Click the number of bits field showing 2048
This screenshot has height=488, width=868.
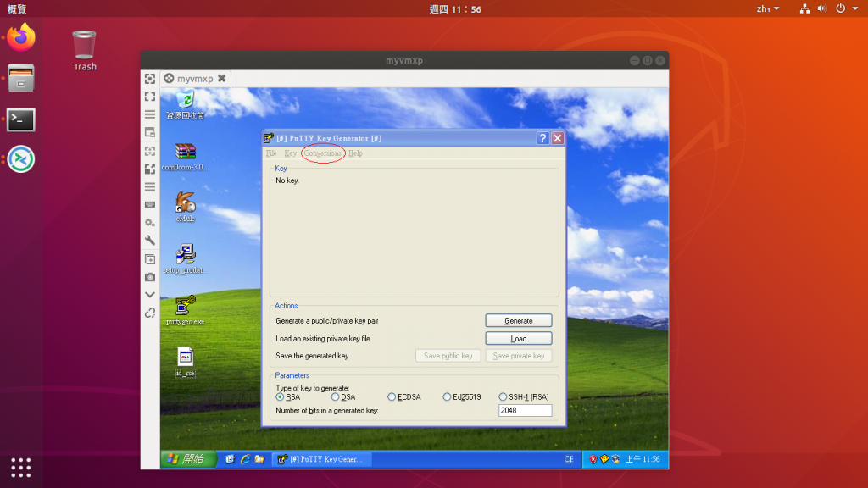point(526,411)
